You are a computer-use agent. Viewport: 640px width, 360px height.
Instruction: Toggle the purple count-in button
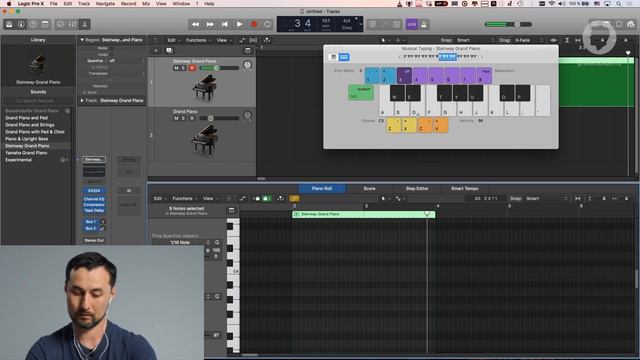[x=411, y=24]
